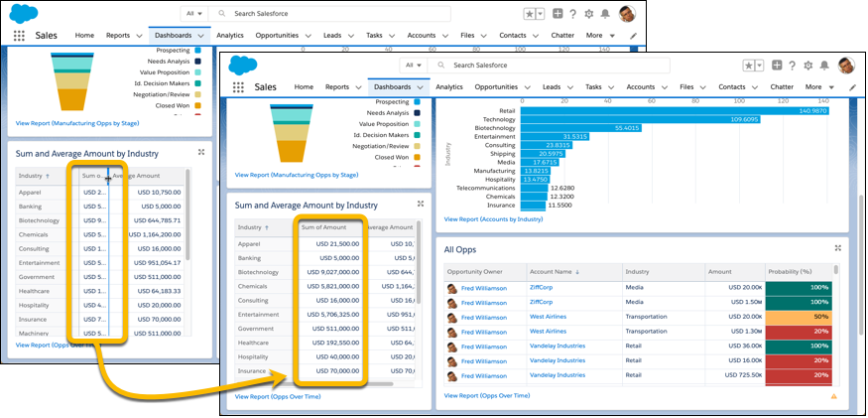Expand All Opps component to full view
868x418 pixels.
[x=838, y=248]
